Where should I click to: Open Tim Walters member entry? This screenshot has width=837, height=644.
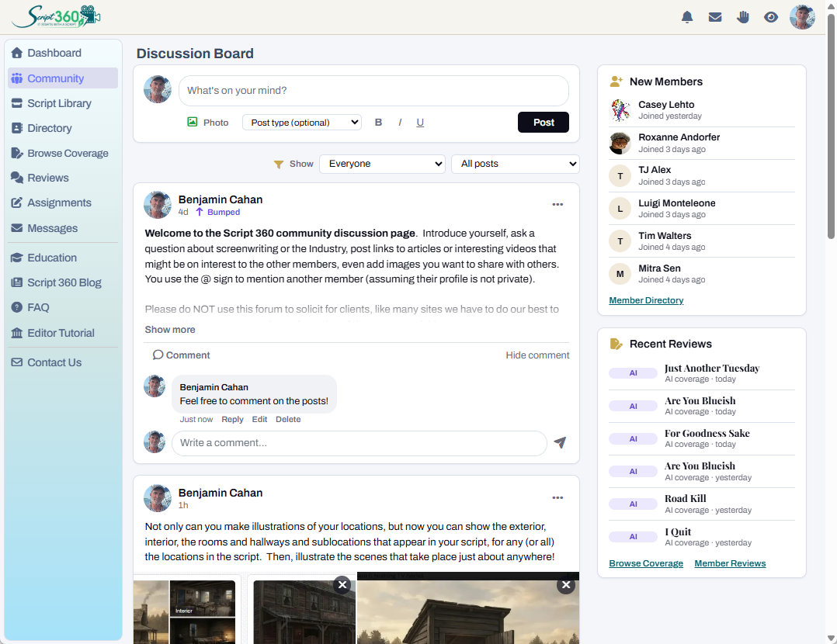click(x=701, y=241)
